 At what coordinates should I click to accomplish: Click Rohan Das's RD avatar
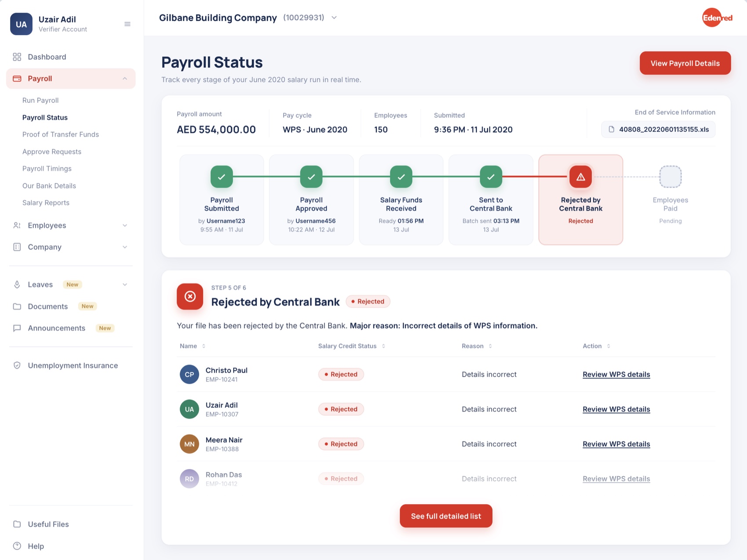[x=189, y=479]
